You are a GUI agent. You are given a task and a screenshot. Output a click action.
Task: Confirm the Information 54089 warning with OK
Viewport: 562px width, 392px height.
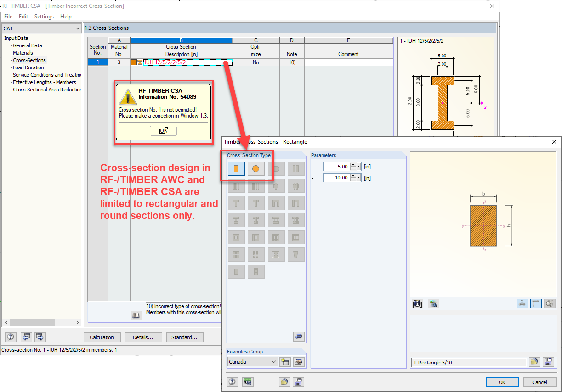click(163, 130)
